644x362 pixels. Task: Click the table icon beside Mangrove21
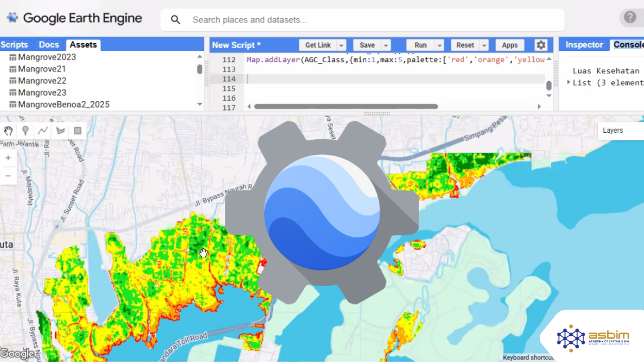[13, 69]
